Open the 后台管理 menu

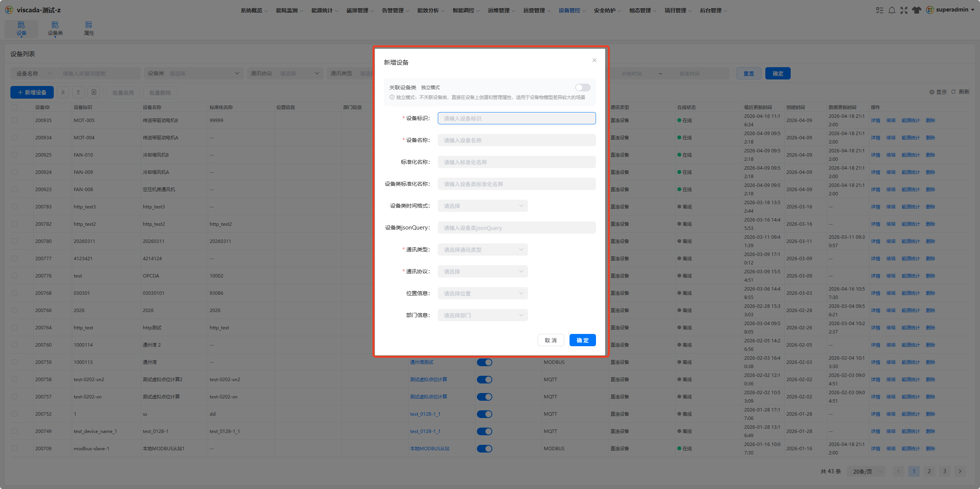pos(713,10)
